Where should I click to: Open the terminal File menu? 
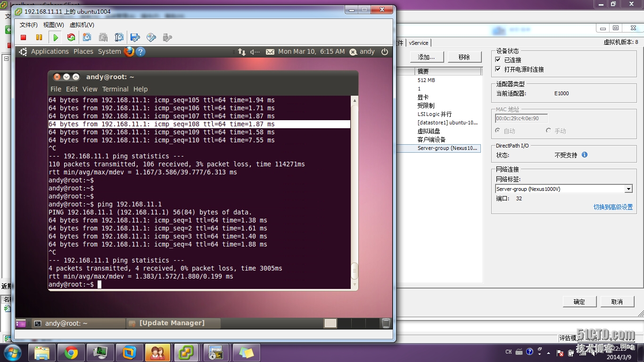56,89
